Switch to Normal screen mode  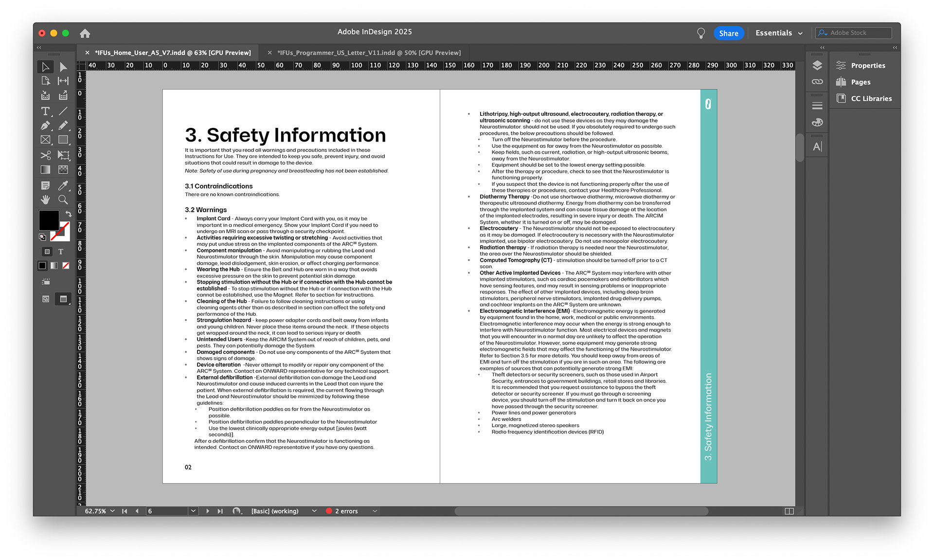tap(46, 299)
